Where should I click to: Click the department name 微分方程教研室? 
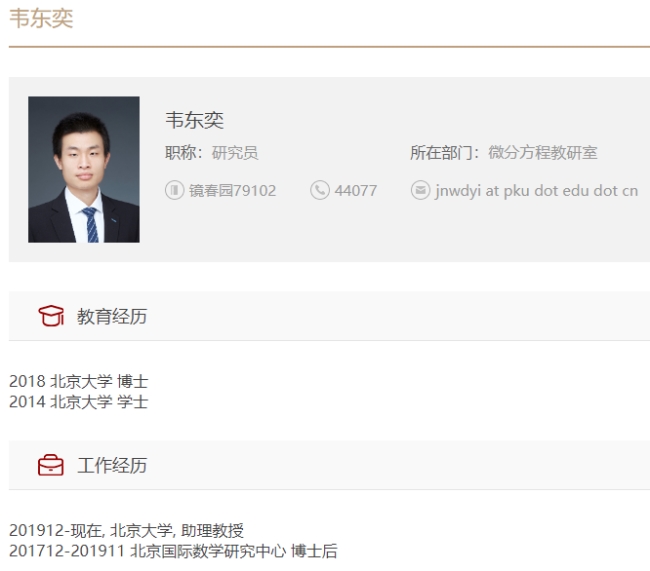[x=543, y=153]
